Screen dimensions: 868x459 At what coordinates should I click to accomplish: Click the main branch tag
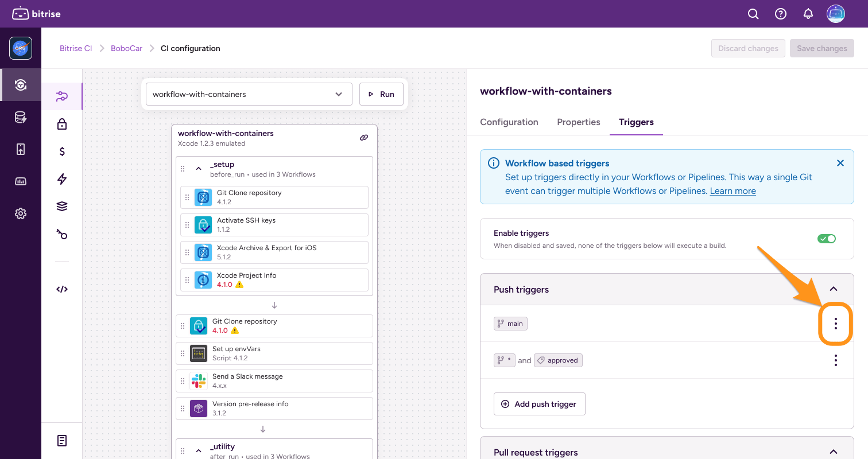tap(510, 324)
